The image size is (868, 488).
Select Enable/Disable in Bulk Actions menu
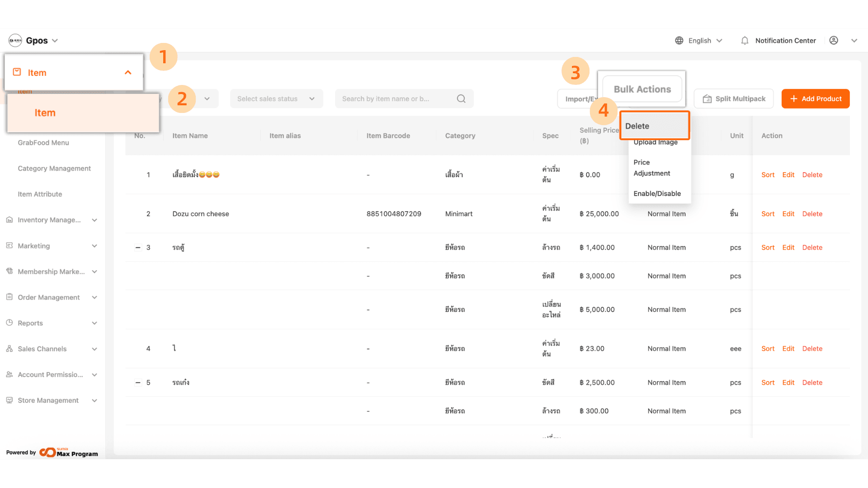click(x=657, y=193)
